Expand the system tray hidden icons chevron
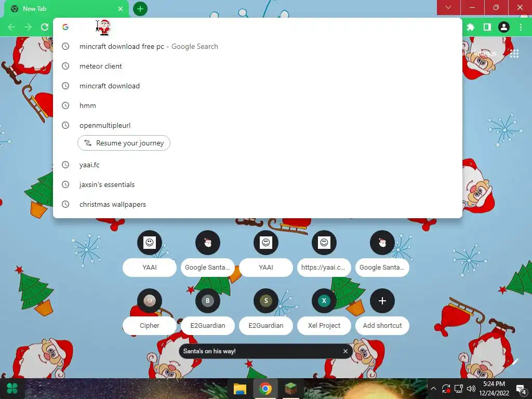Image resolution: width=532 pixels, height=399 pixels. coord(433,389)
